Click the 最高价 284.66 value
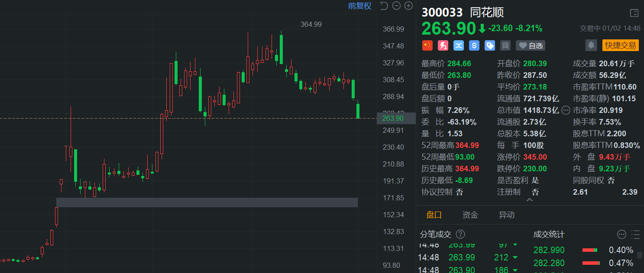644x273 pixels. coord(459,64)
